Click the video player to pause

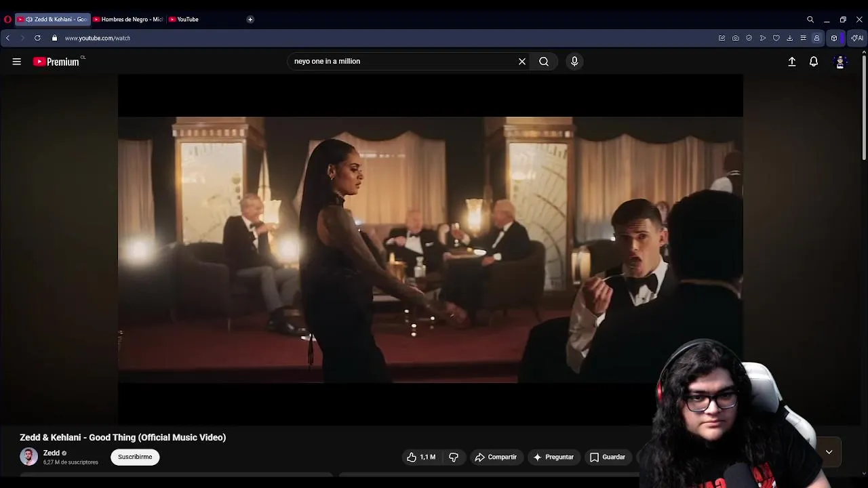pyautogui.click(x=431, y=249)
